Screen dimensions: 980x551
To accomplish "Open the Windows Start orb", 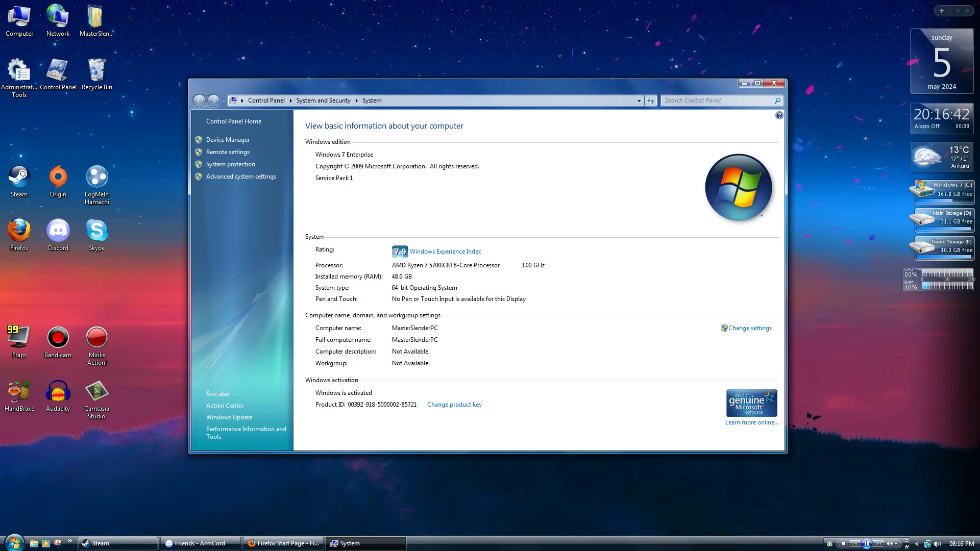I will pos(14,543).
